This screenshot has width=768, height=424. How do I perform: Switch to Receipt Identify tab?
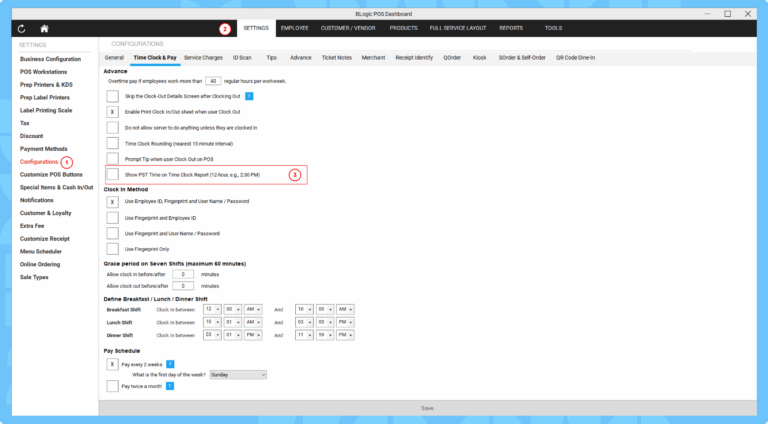coord(414,58)
